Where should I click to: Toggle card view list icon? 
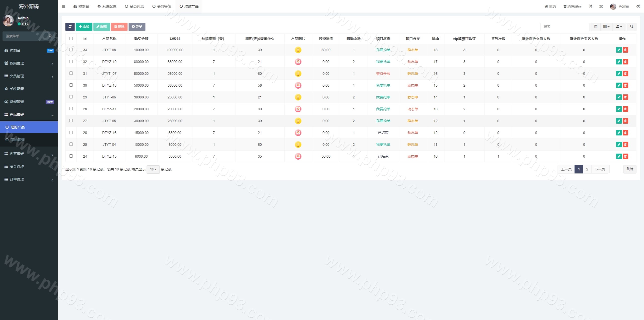click(595, 27)
